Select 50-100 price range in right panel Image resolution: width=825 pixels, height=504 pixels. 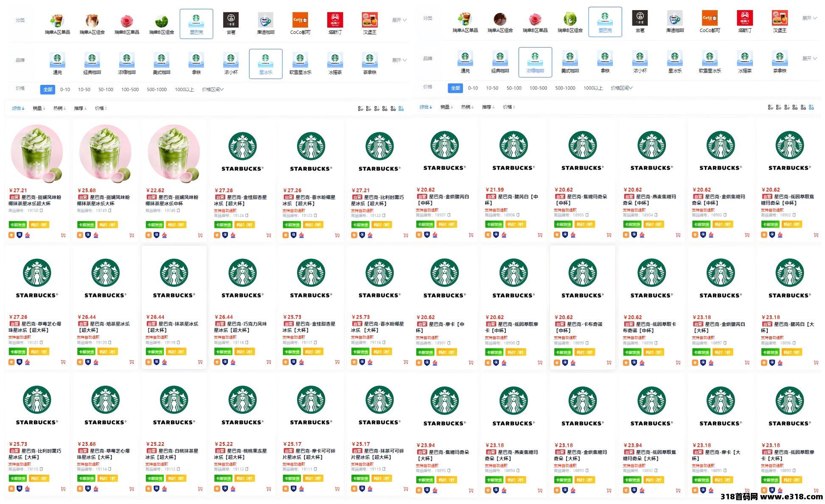click(514, 88)
